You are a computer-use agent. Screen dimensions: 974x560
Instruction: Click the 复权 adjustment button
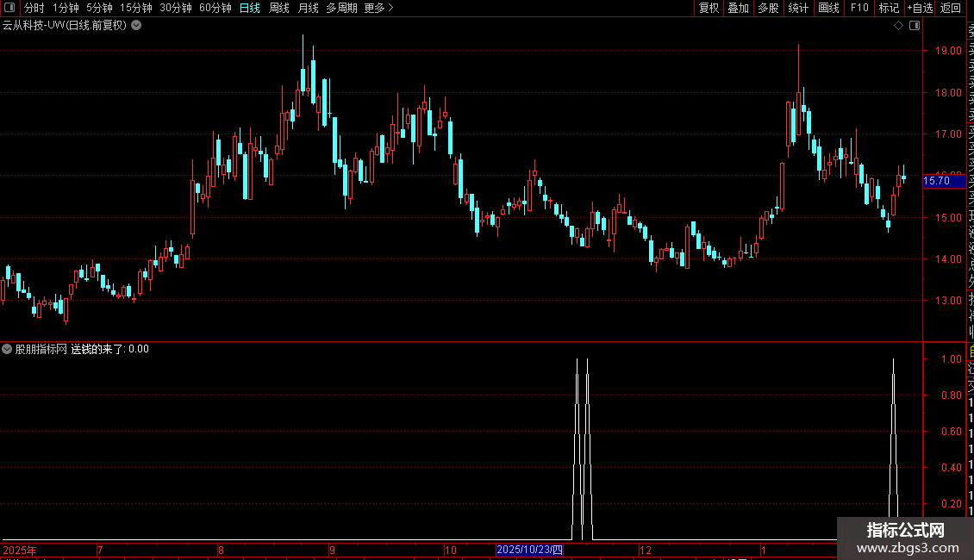(x=709, y=8)
